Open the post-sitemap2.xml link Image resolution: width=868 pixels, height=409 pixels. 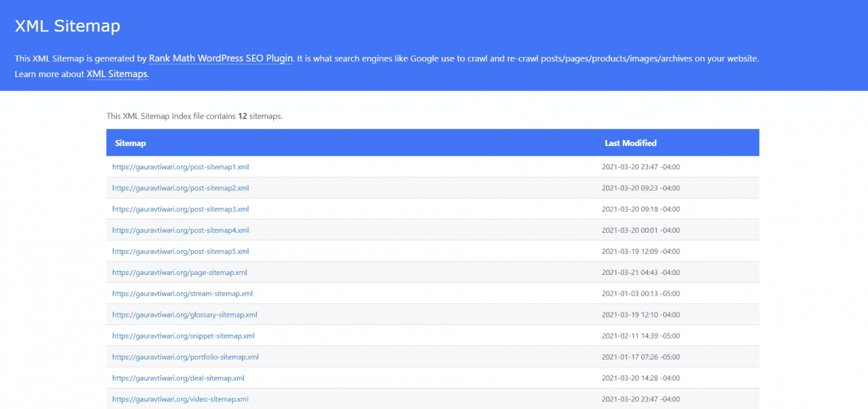pyautogui.click(x=180, y=188)
